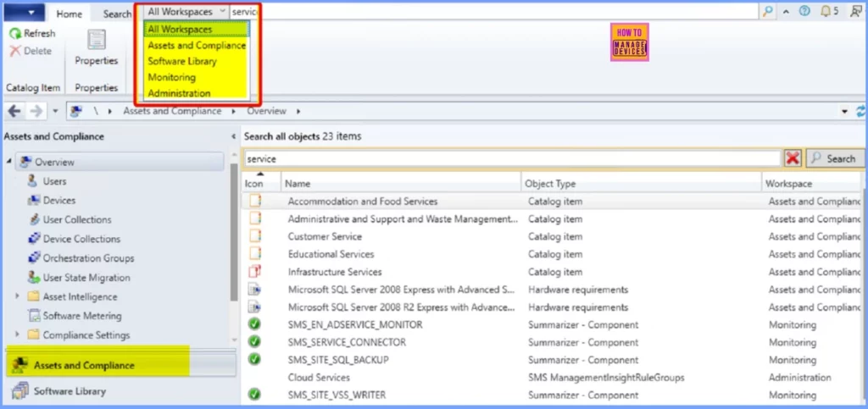Image resolution: width=868 pixels, height=409 pixels.
Task: Click the breadcrumb root computer icon
Action: [x=76, y=111]
